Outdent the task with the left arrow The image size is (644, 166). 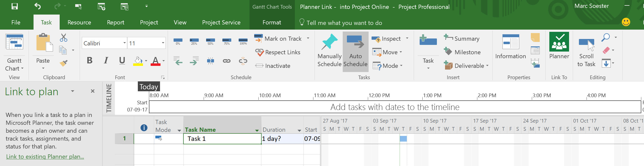click(178, 61)
